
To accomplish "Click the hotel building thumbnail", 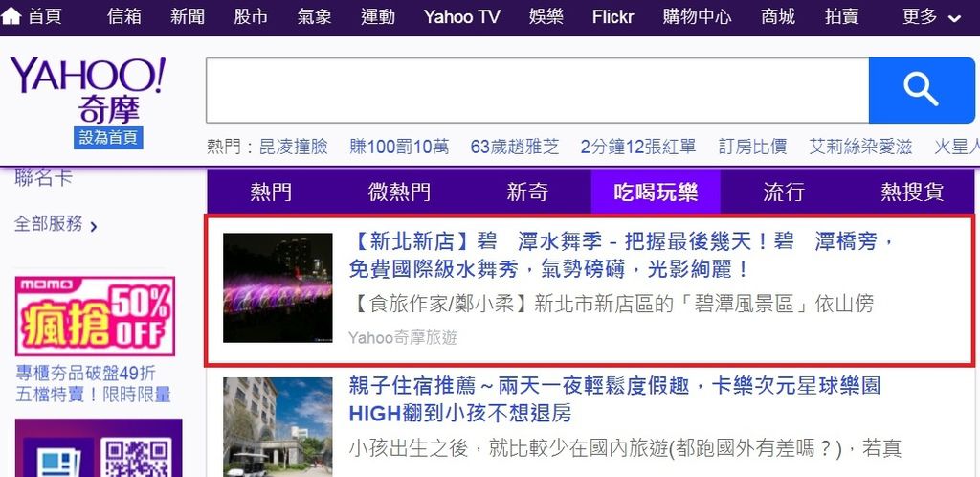I will pyautogui.click(x=278, y=427).
